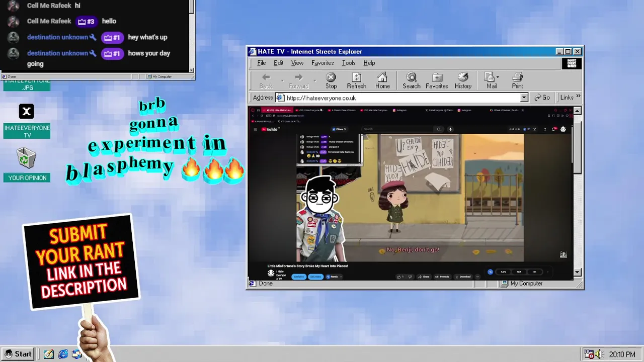Click the SUBMIT YOUR RANT sign
This screenshot has height=362, width=644.
[80, 261]
